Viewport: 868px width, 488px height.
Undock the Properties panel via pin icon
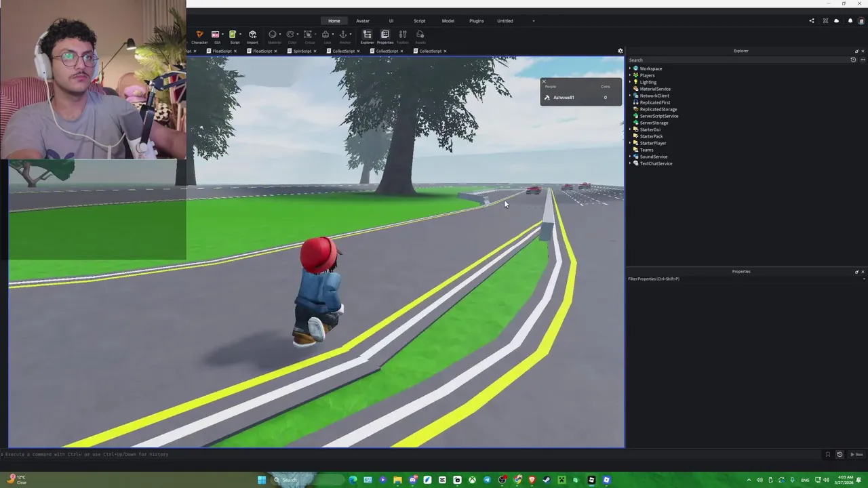click(x=856, y=272)
